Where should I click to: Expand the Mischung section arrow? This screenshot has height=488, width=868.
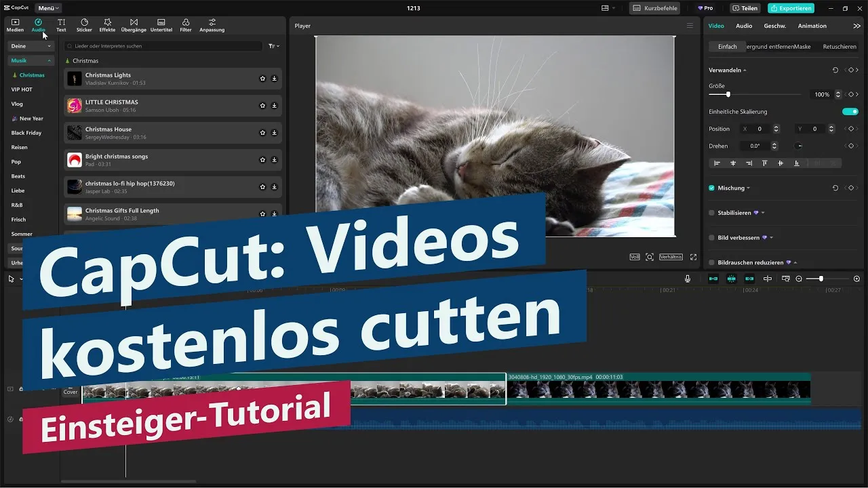(x=748, y=188)
